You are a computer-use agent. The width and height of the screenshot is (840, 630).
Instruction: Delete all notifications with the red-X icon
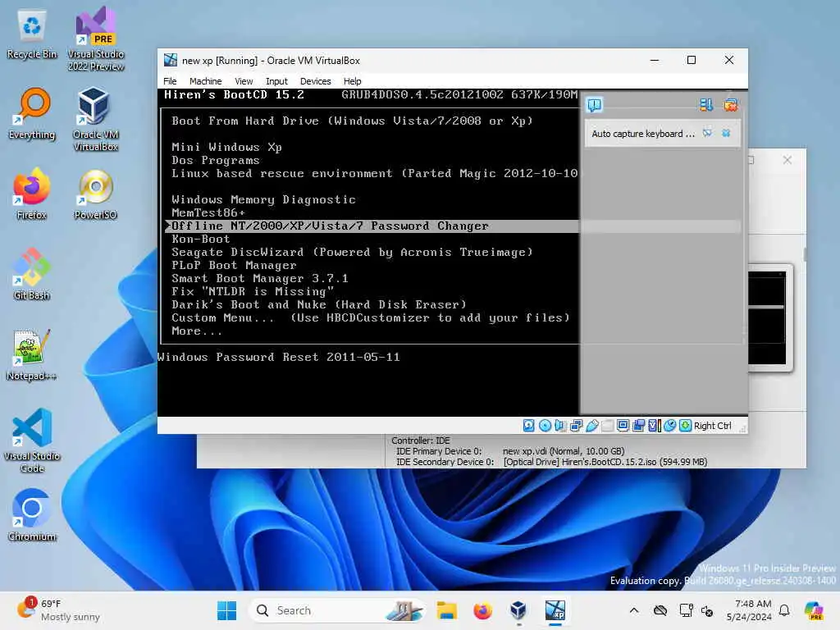click(731, 104)
